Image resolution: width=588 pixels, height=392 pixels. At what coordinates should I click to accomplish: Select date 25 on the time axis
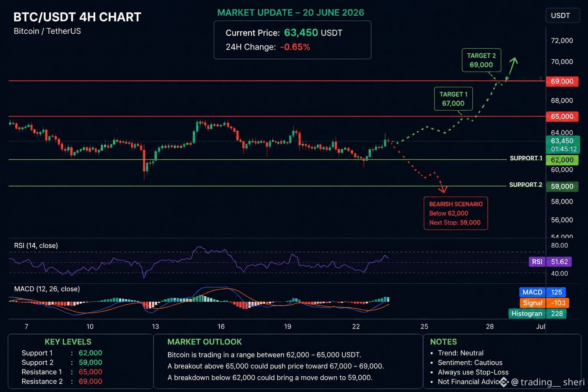424,327
